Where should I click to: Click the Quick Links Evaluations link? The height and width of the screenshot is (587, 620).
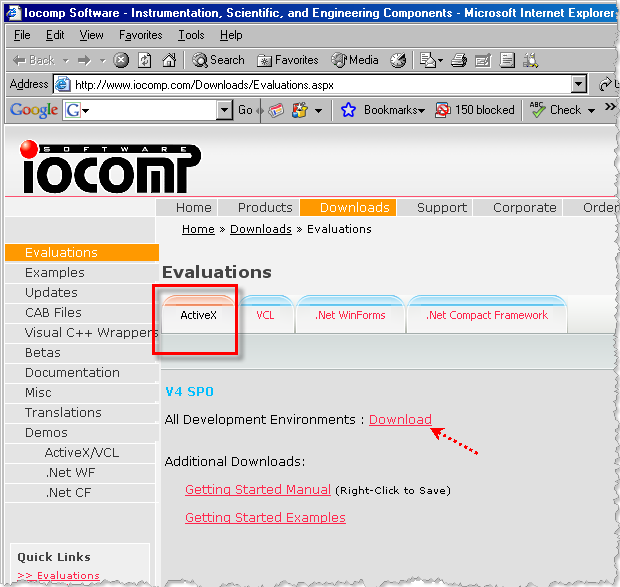(59, 576)
